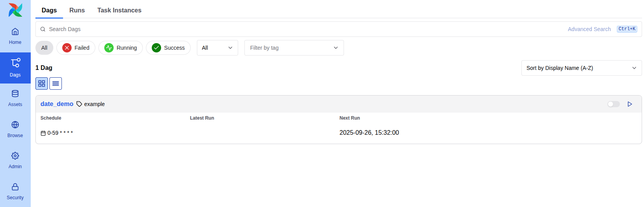Unpause the date_demo Dag toggle
This screenshot has width=644, height=207.
click(613, 104)
